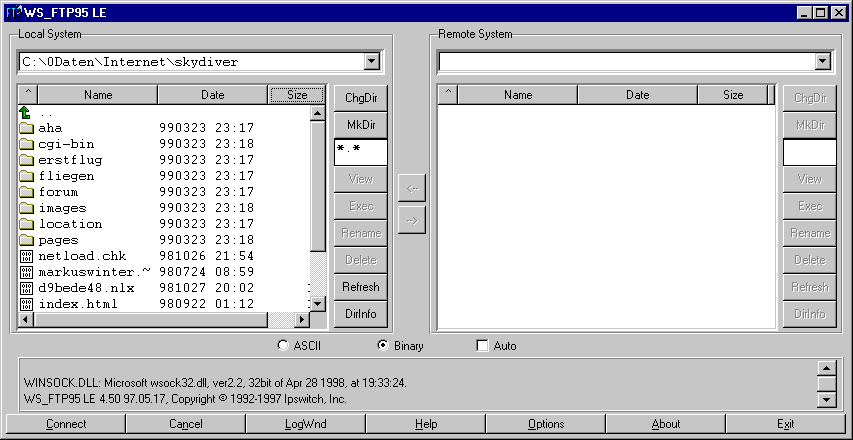Viewport: 853px width, 440px height.
Task: Open the Options dialog
Action: (x=546, y=424)
